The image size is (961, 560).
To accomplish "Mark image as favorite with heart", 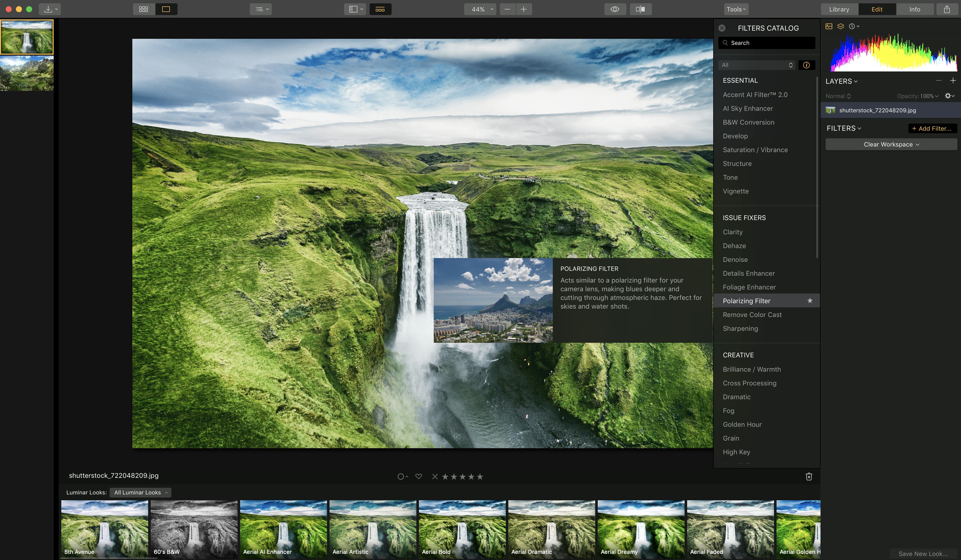I will pos(419,477).
